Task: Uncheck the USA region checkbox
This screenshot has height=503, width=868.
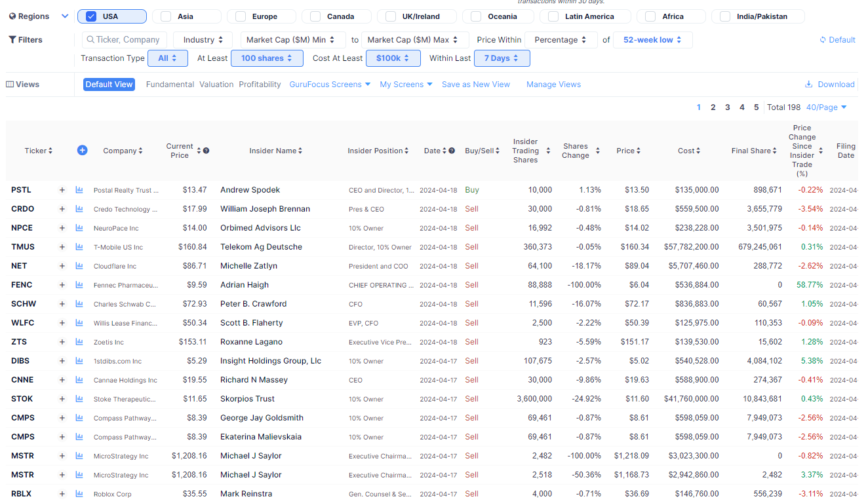Action: (91, 16)
